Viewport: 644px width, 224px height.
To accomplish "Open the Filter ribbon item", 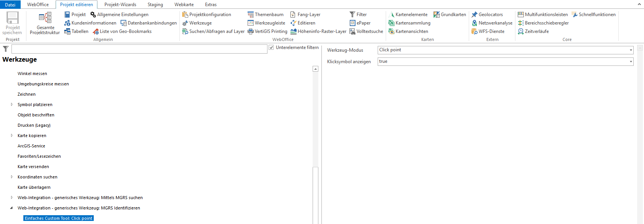I will point(358,15).
